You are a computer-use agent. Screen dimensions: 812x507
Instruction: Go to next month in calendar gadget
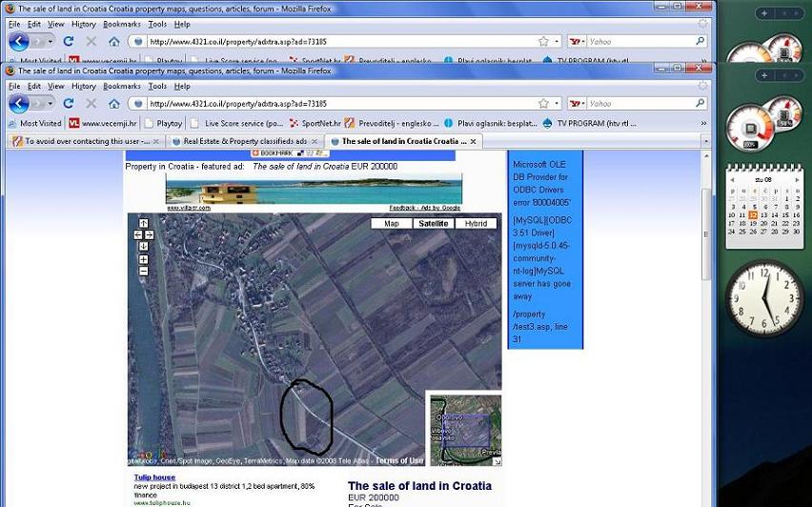(x=797, y=180)
